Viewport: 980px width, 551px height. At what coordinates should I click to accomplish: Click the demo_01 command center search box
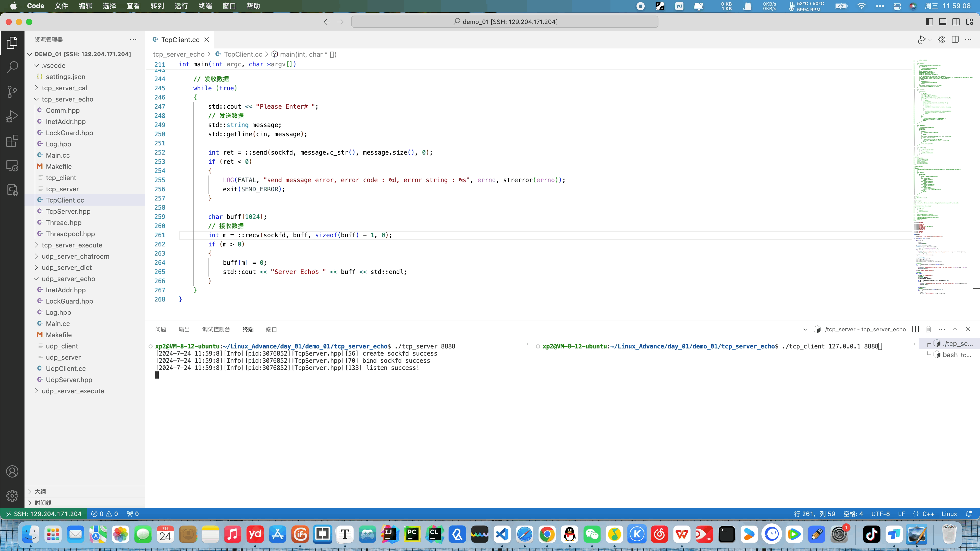click(505, 22)
